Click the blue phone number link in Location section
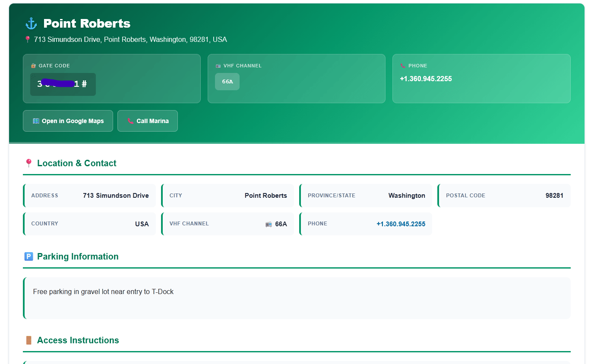The height and width of the screenshot is (364, 591). (401, 224)
